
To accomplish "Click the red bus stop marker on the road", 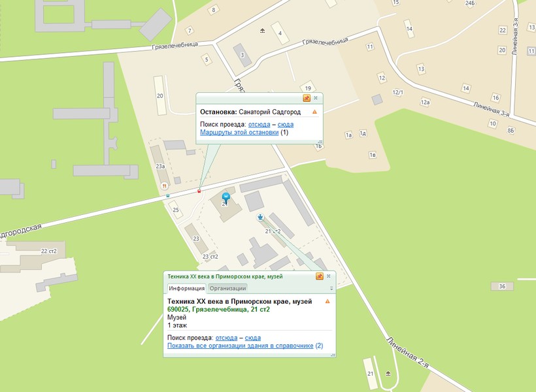I will click(x=199, y=191).
